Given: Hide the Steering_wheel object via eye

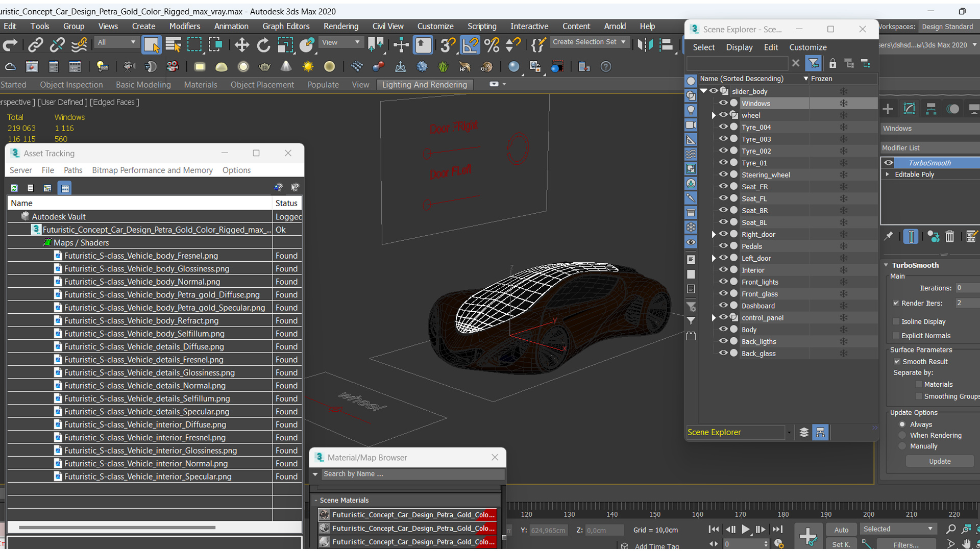Looking at the screenshot, I should 723,174.
